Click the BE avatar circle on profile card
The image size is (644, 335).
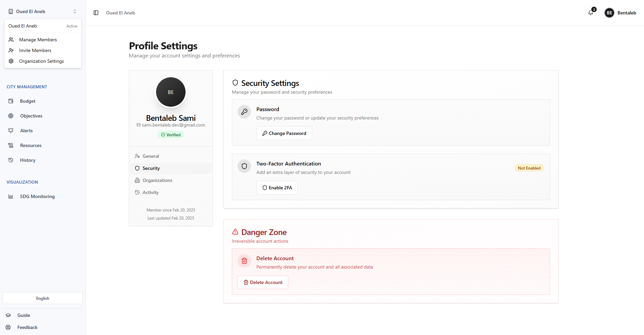click(x=171, y=92)
